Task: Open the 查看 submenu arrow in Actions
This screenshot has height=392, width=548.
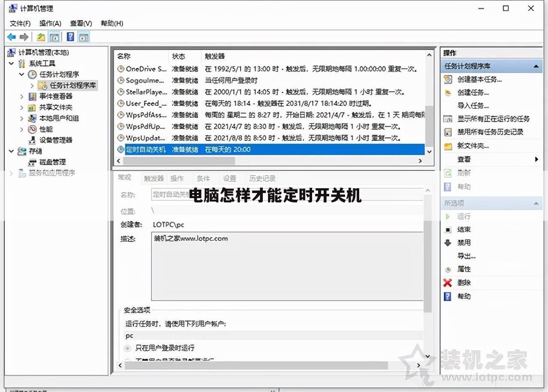Action: [537, 159]
